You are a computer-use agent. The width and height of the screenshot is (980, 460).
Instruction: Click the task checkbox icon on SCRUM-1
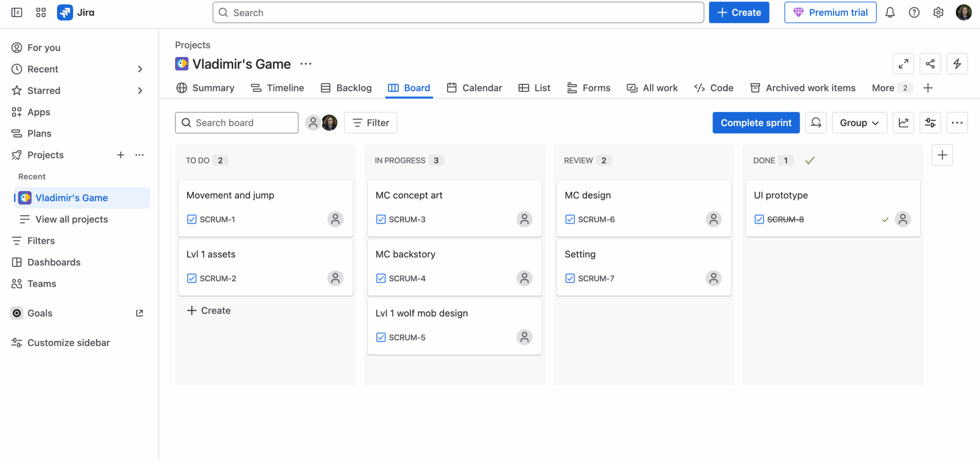[x=191, y=219]
